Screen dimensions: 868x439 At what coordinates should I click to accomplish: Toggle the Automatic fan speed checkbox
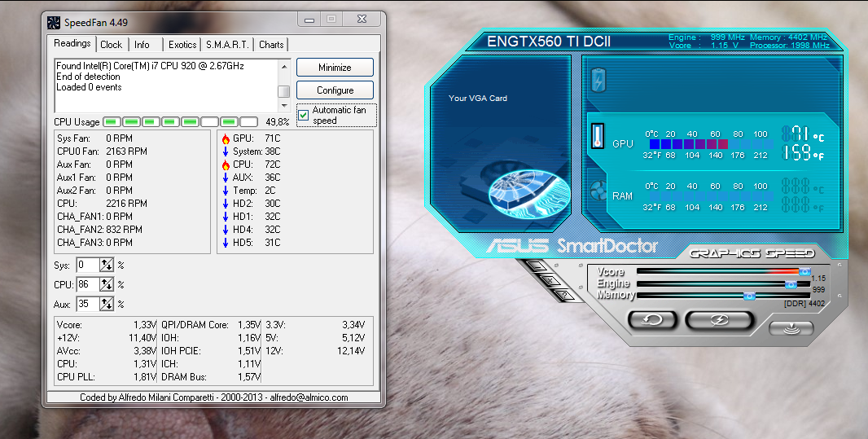pos(304,115)
